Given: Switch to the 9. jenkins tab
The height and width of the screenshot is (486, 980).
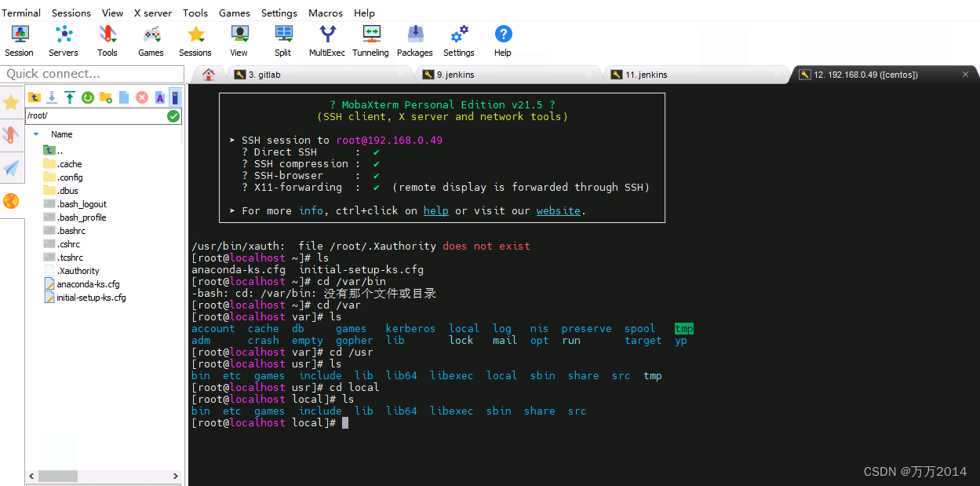Looking at the screenshot, I should pyautogui.click(x=509, y=75).
